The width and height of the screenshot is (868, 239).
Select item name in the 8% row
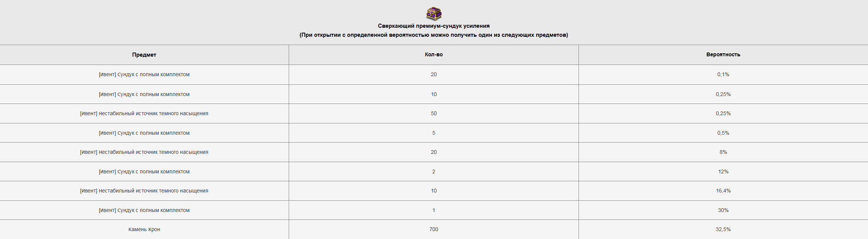click(144, 152)
